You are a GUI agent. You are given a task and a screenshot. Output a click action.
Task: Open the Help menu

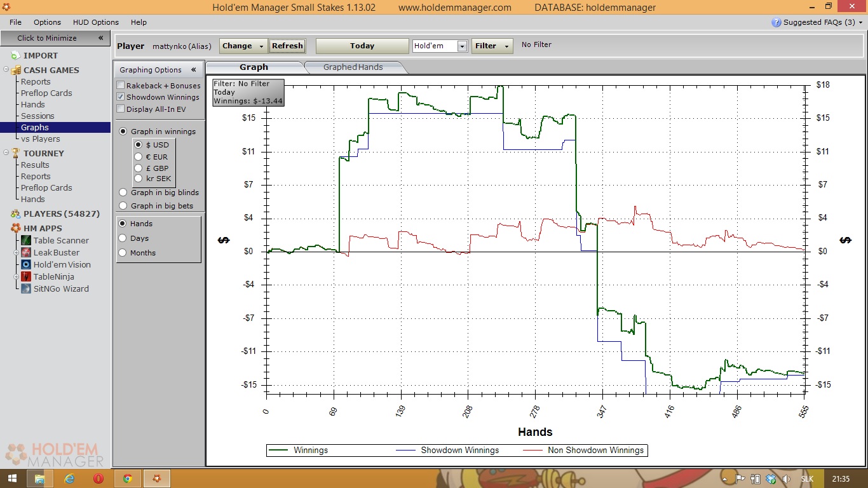[x=139, y=22]
